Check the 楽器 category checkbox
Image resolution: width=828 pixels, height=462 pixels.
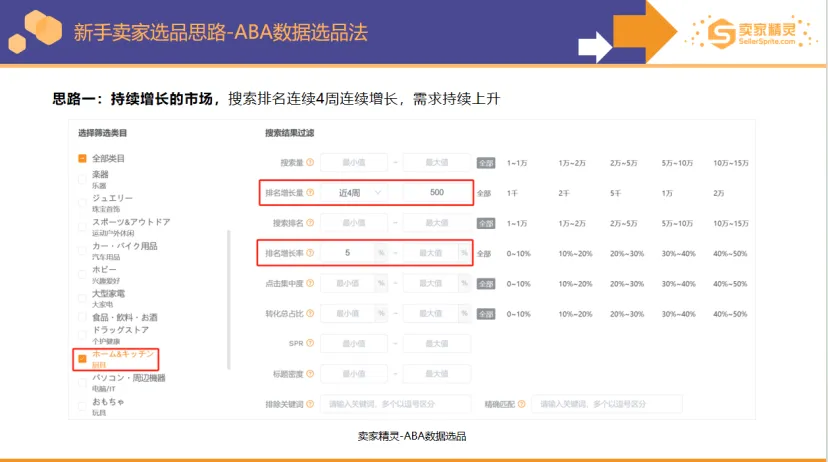[x=82, y=179]
